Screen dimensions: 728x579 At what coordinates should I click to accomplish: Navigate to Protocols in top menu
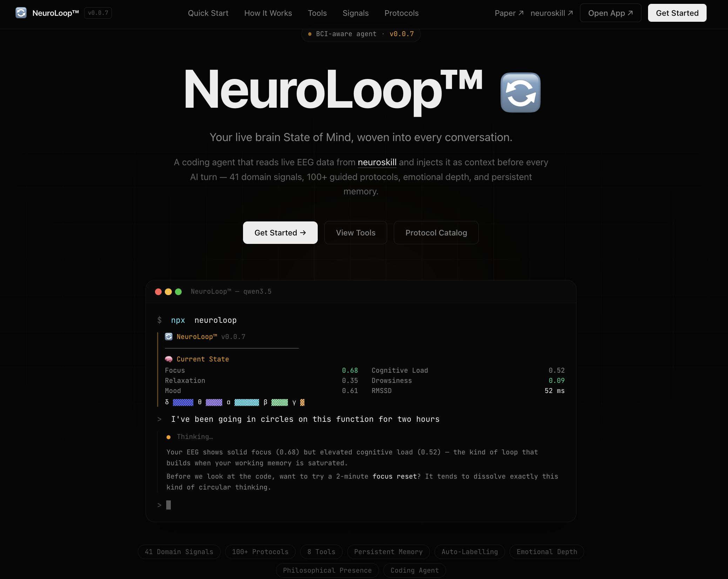(401, 13)
